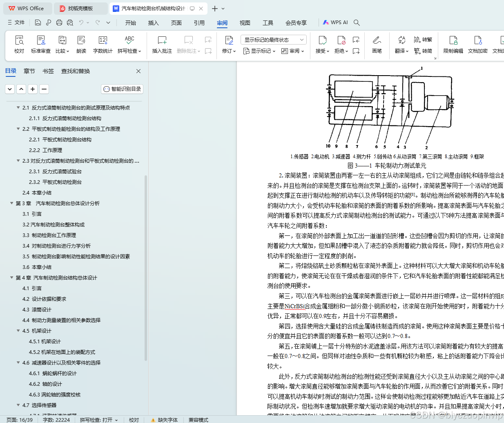Open the 开始 ribbon tab
The width and height of the screenshot is (504, 423).
click(x=131, y=23)
